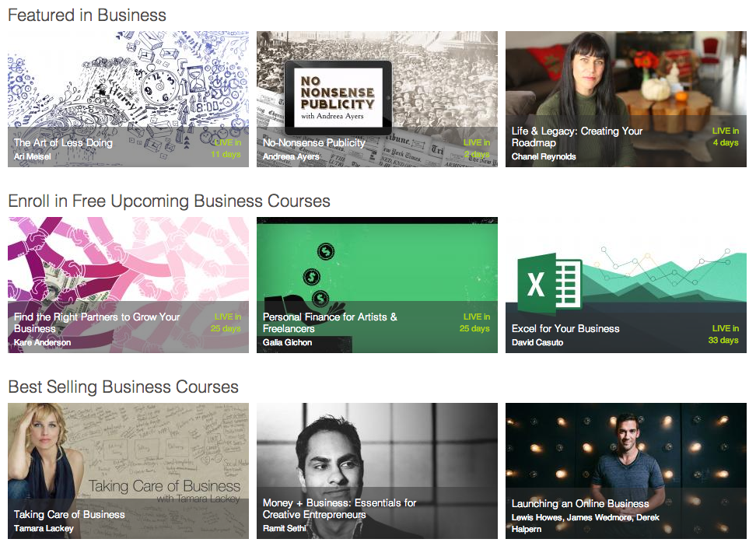Open the Launching an Online Business title
Screen dimensions: 756x546
pos(579,503)
